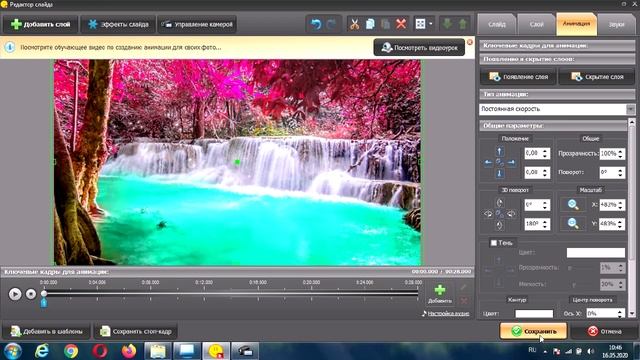Viewport: 640px width, 360px height.
Task: Rotate 3D right using the right rotation icon
Action: coord(511,213)
